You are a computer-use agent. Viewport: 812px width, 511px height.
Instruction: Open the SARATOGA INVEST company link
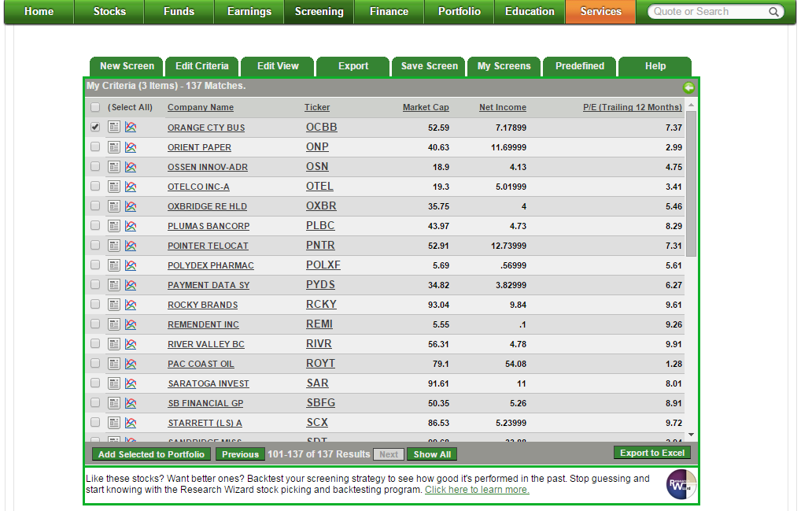[x=209, y=383]
